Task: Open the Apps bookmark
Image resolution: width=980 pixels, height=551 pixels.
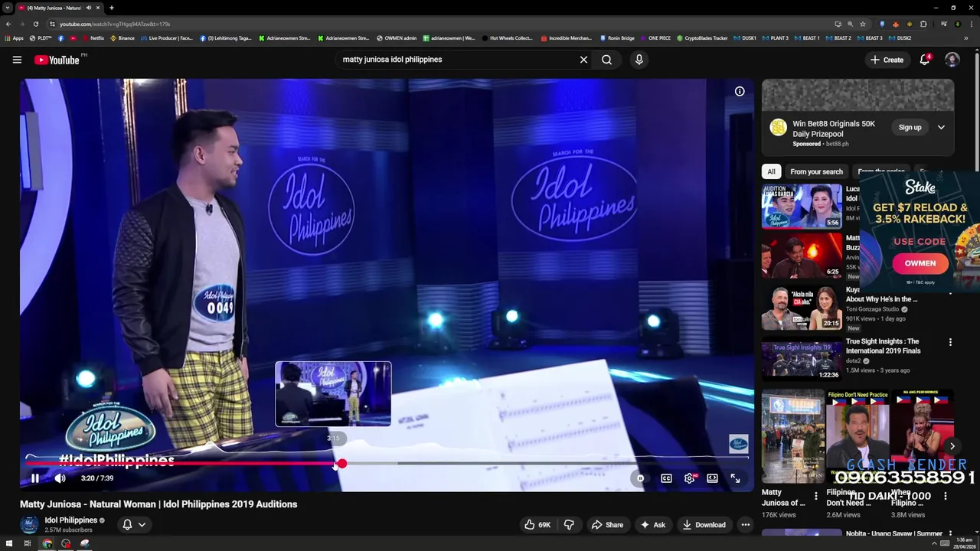Action: coord(15,38)
